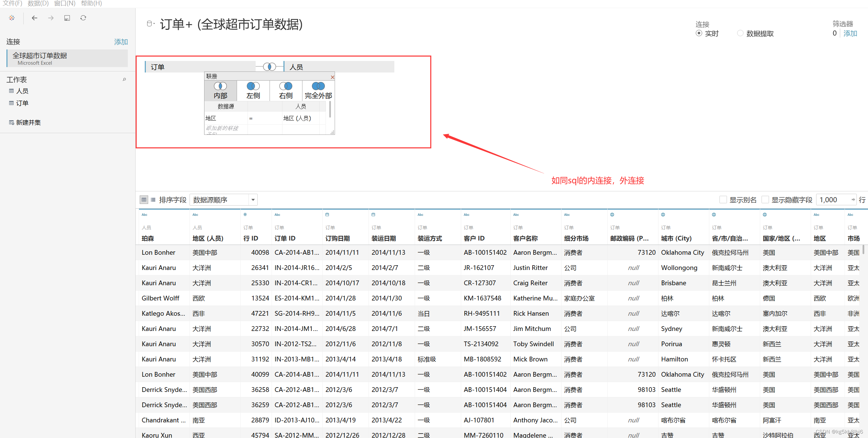This screenshot has width=868, height=438.
Task: Click the join Venn icon between tables
Action: [270, 67]
